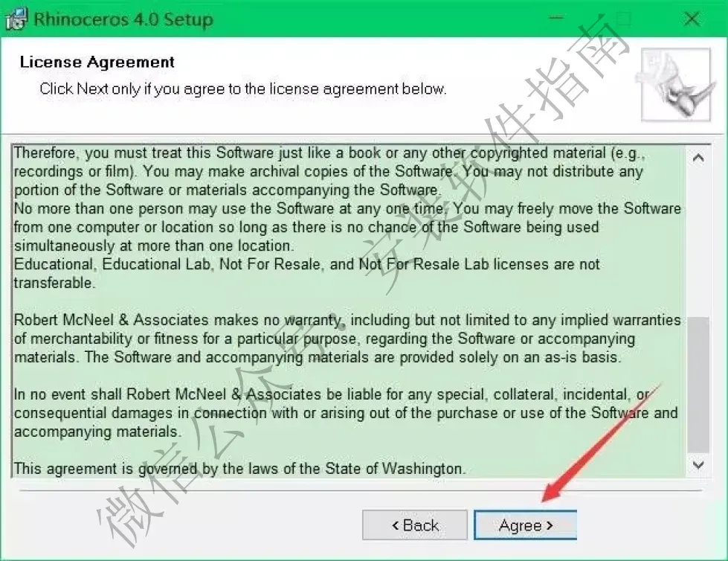Click the 'No more than one person' paragraph
This screenshot has width=728, height=561.
pos(347,227)
